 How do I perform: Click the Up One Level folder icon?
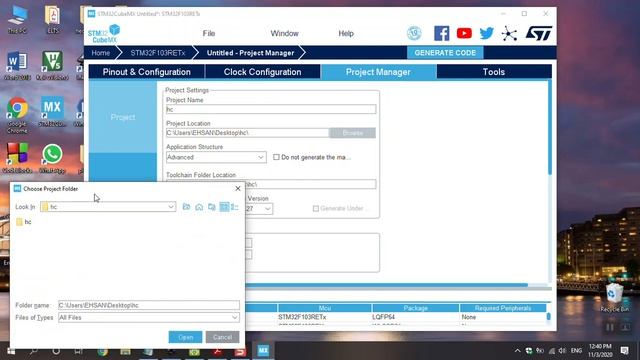click(186, 207)
